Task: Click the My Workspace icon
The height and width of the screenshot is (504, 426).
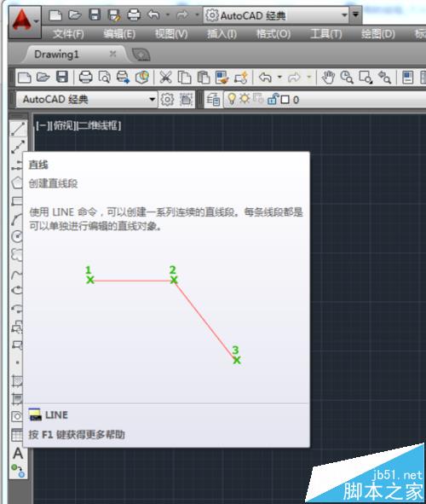Action: (x=186, y=99)
